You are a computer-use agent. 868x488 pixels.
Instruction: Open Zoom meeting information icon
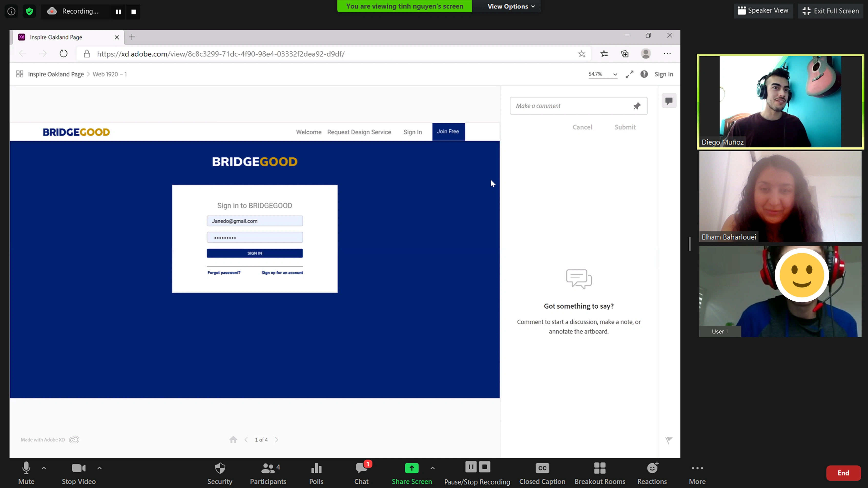point(11,11)
